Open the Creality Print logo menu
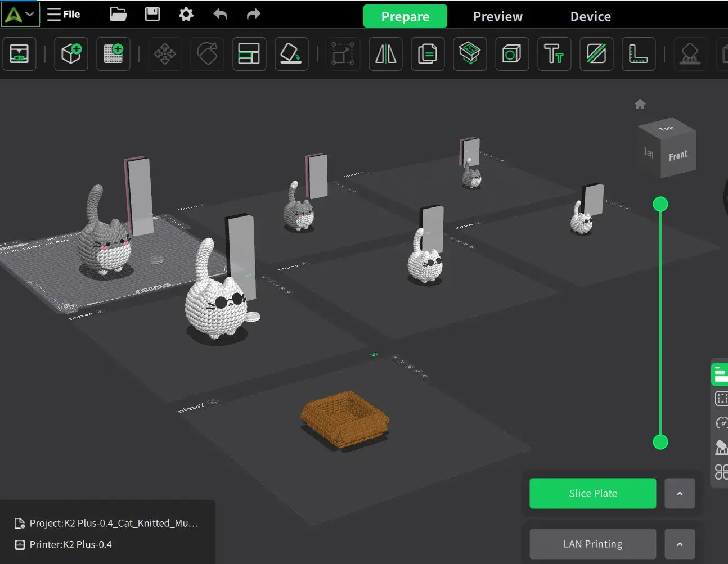The height and width of the screenshot is (564, 728). (20, 15)
